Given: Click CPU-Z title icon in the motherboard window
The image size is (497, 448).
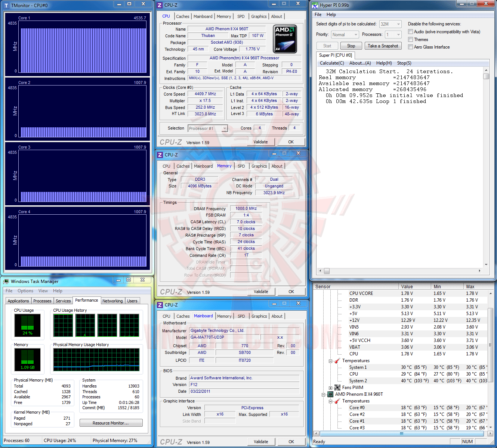Looking at the screenshot, I should pyautogui.click(x=160, y=305).
